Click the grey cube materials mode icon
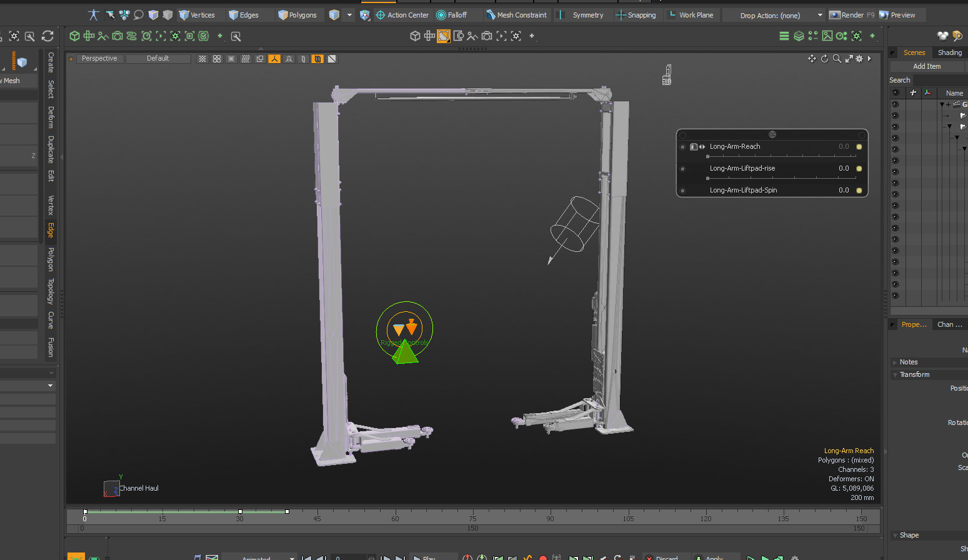 [167, 15]
